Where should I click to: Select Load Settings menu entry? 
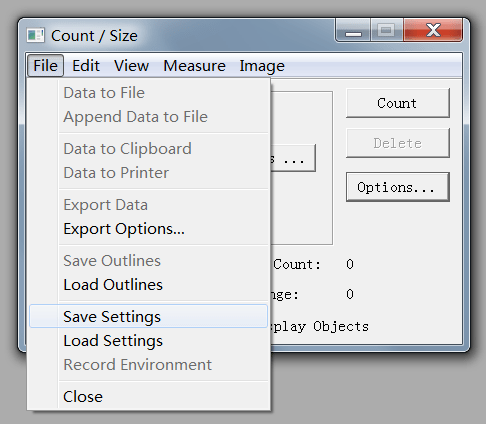pyautogui.click(x=148, y=341)
